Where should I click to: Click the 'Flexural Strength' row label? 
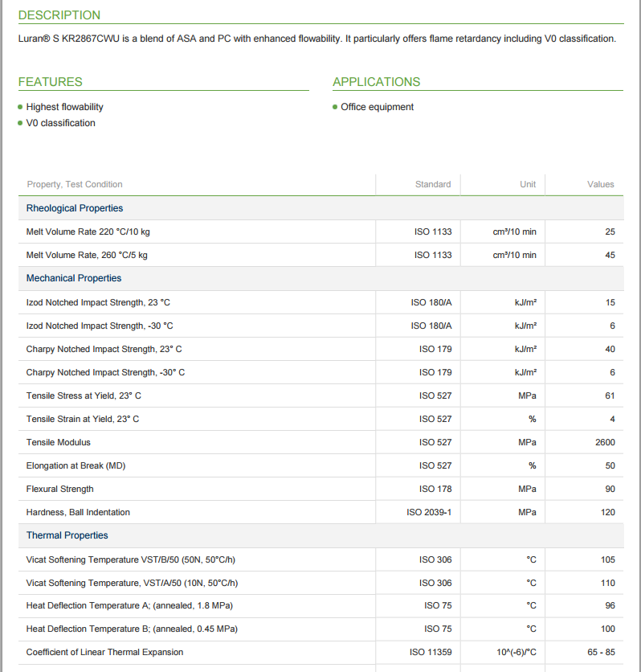coord(59,489)
